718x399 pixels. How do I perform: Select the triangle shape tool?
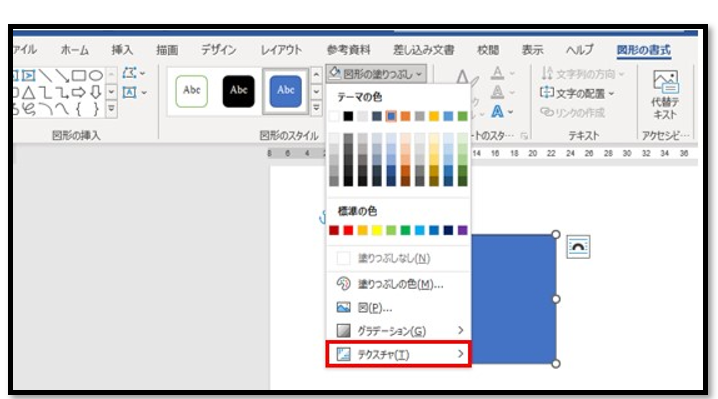pyautogui.click(x=29, y=93)
